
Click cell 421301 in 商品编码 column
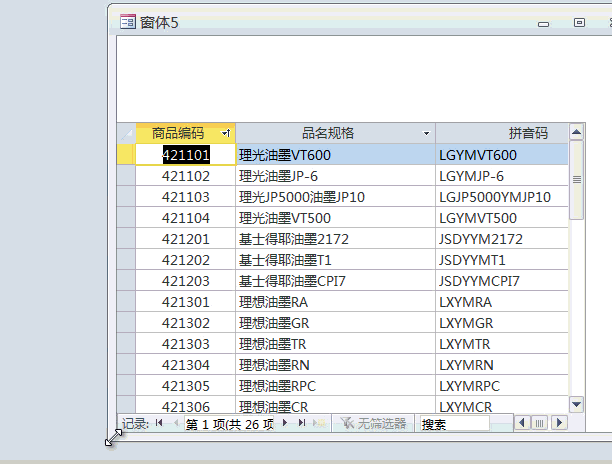click(186, 302)
